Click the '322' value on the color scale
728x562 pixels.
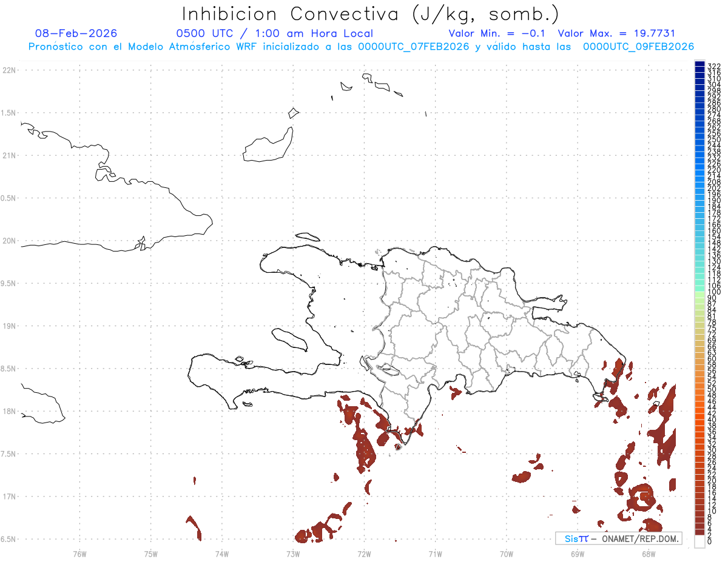(x=713, y=65)
